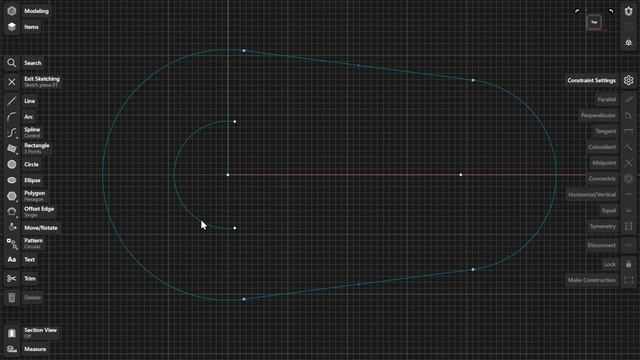
Task: Toggle the snapping magnet icon
Action: pyautogui.click(x=629, y=11)
